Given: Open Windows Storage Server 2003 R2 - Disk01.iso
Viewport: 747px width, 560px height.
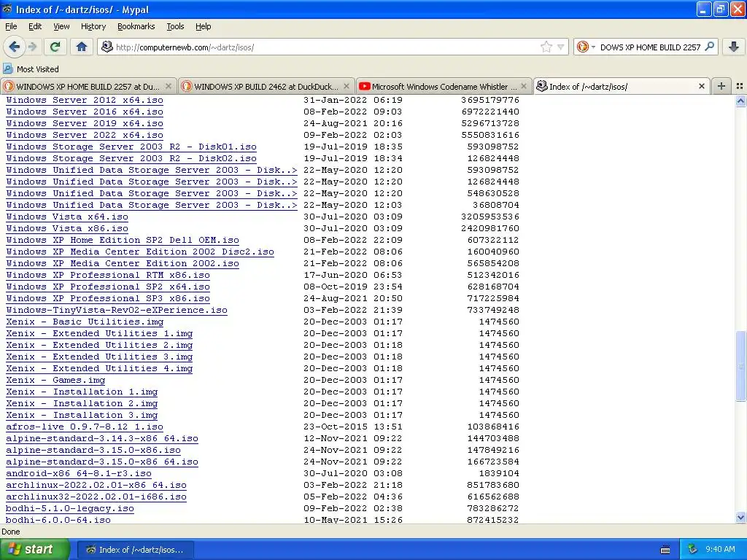Looking at the screenshot, I should (131, 147).
